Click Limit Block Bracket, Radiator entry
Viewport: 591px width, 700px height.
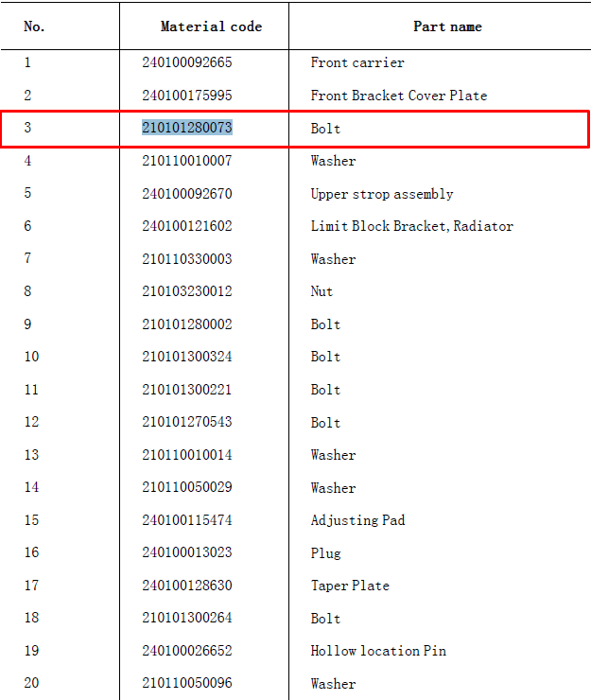click(412, 226)
